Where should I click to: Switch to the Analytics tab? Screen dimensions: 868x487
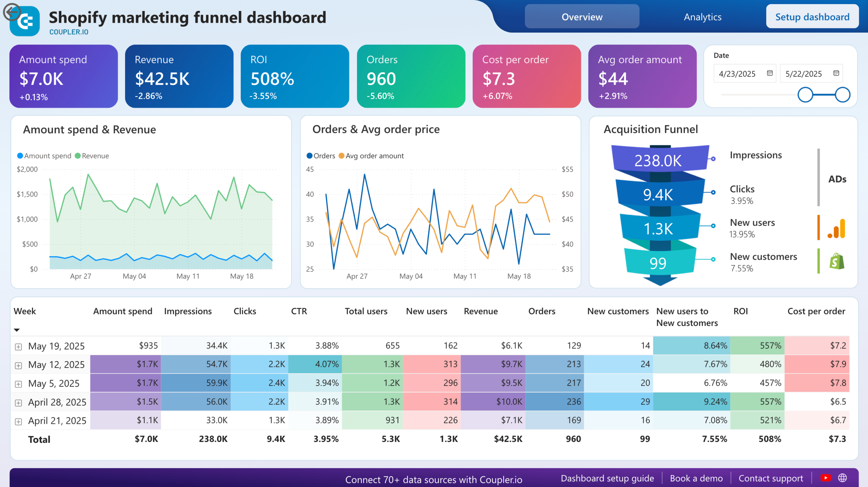pos(702,17)
